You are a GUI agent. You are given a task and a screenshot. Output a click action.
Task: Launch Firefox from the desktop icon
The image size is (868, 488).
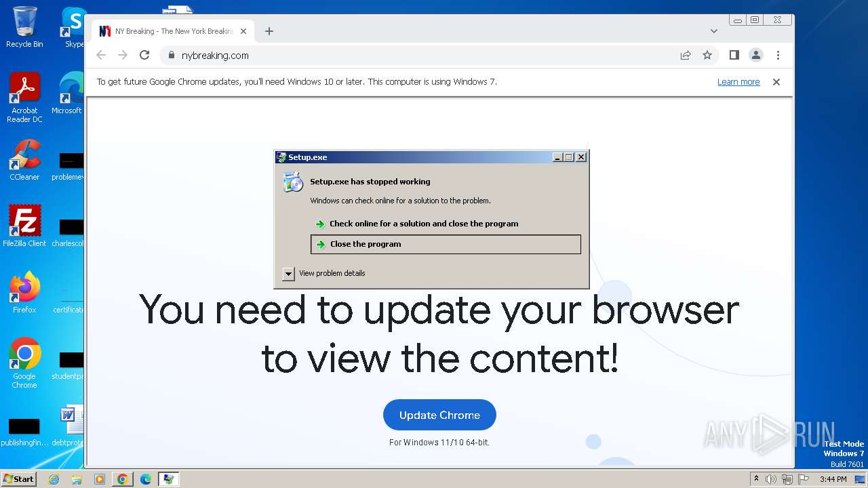(24, 293)
